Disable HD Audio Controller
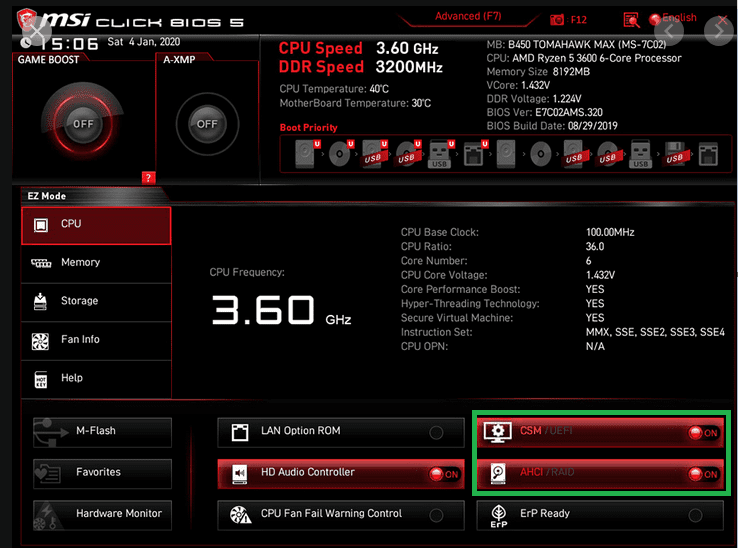Screen dimensions: 738x548 click(x=341, y=474)
